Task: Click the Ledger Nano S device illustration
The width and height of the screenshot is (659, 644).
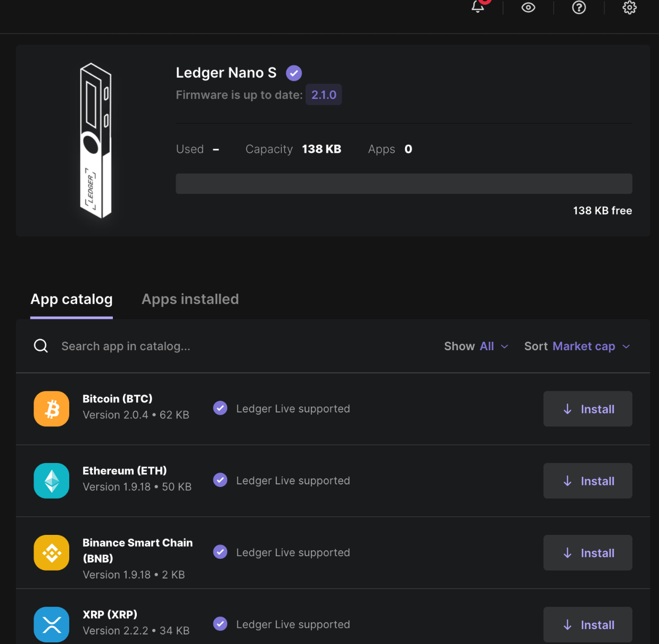Action: [96, 141]
